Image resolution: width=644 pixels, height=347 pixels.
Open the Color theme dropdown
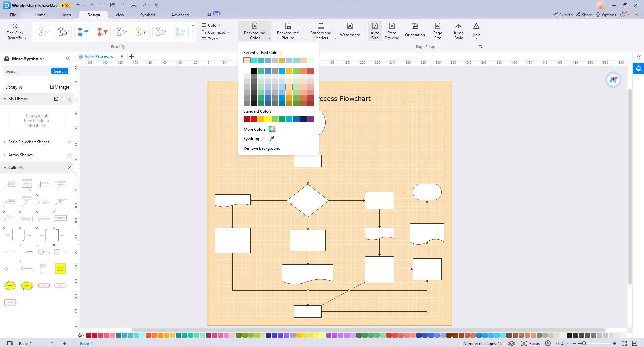point(211,25)
